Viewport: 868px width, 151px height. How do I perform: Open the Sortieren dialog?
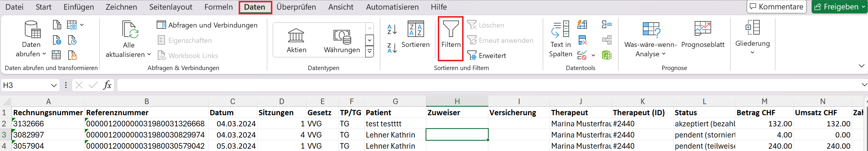point(416,34)
